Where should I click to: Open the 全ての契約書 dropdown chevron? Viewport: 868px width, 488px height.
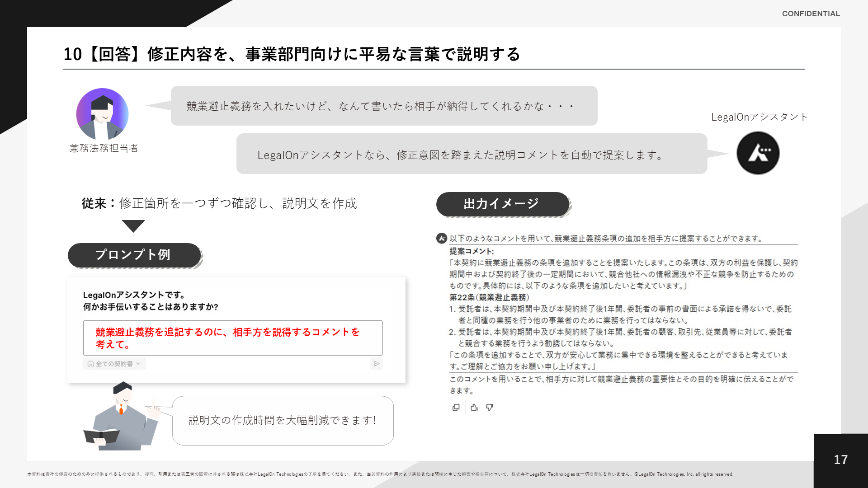coord(138,364)
